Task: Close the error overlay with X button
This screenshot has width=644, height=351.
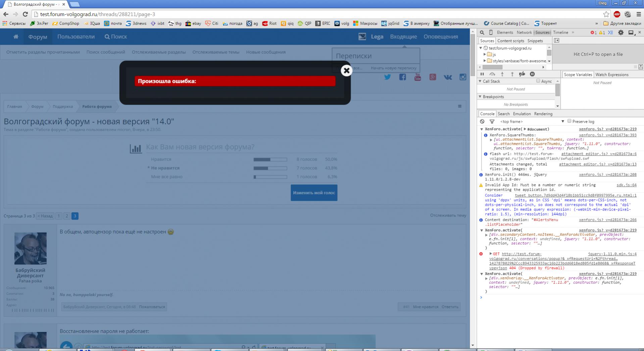Action: tap(346, 71)
